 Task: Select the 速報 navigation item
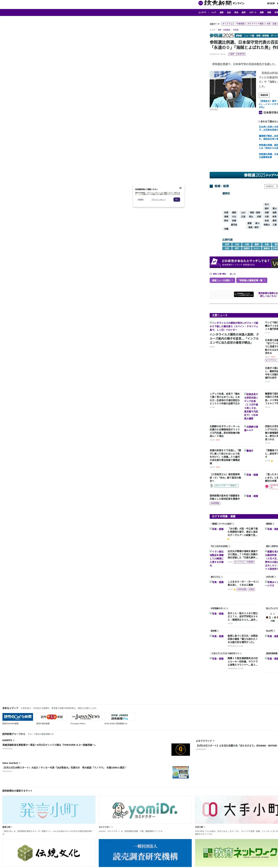pos(221,12)
